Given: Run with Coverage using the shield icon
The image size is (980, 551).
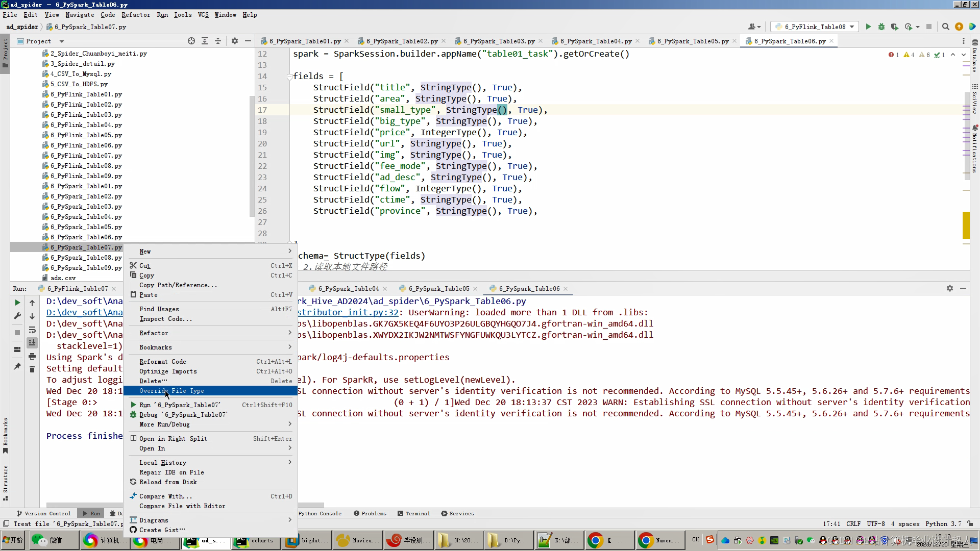Looking at the screenshot, I should tap(894, 27).
